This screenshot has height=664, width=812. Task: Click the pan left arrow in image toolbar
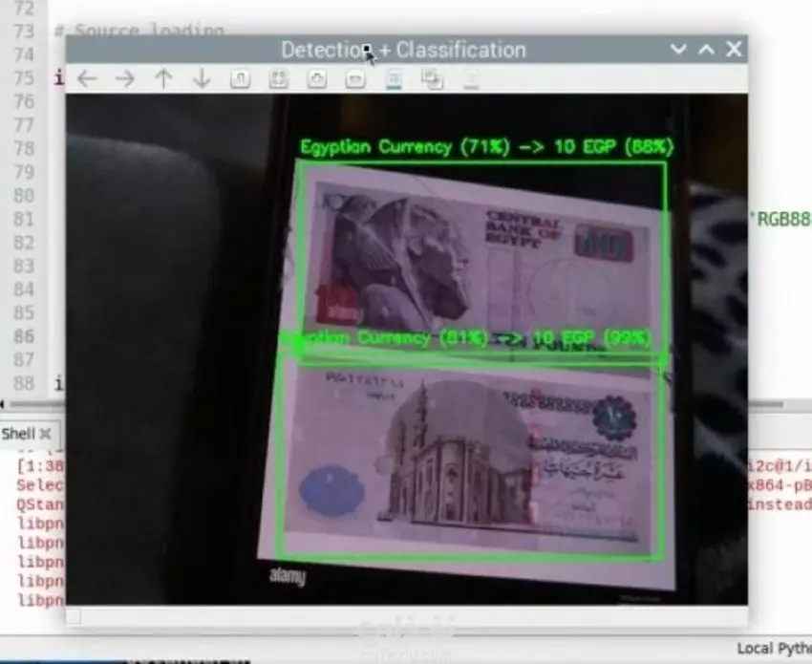pyautogui.click(x=87, y=79)
